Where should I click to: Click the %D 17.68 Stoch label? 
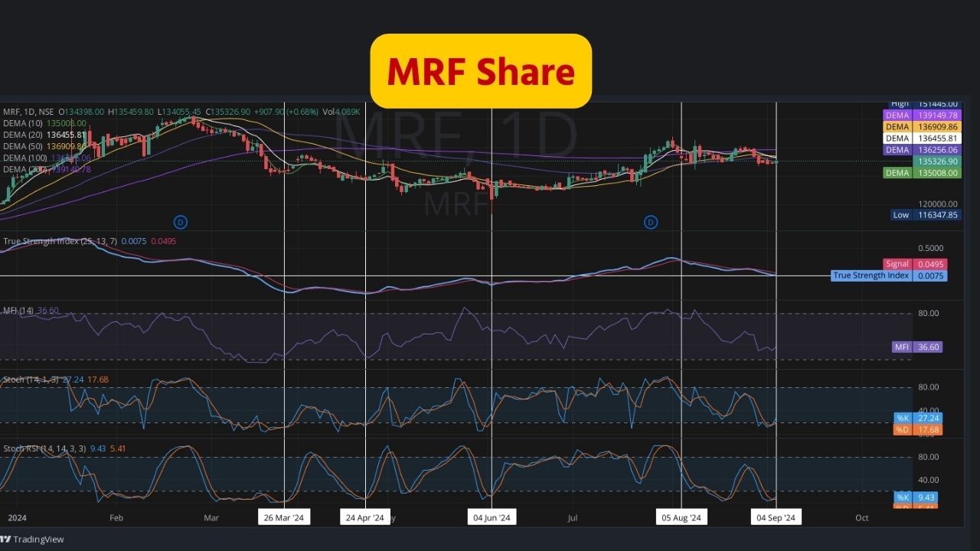click(918, 429)
